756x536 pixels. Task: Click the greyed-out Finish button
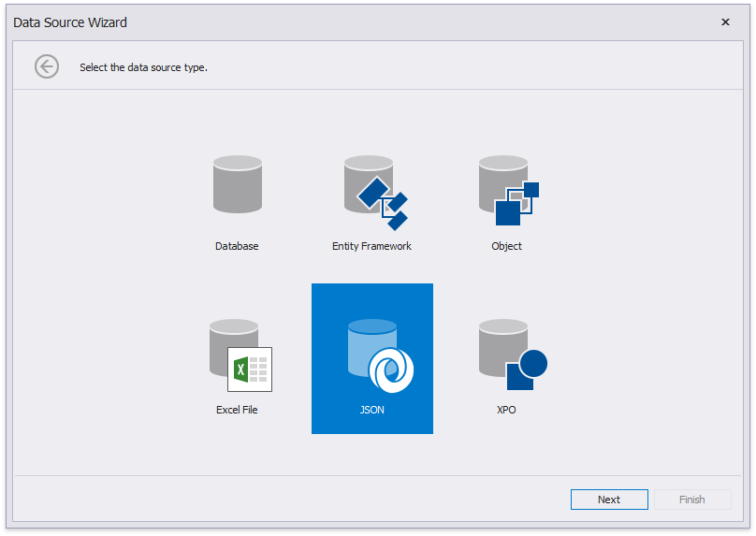[x=692, y=500]
